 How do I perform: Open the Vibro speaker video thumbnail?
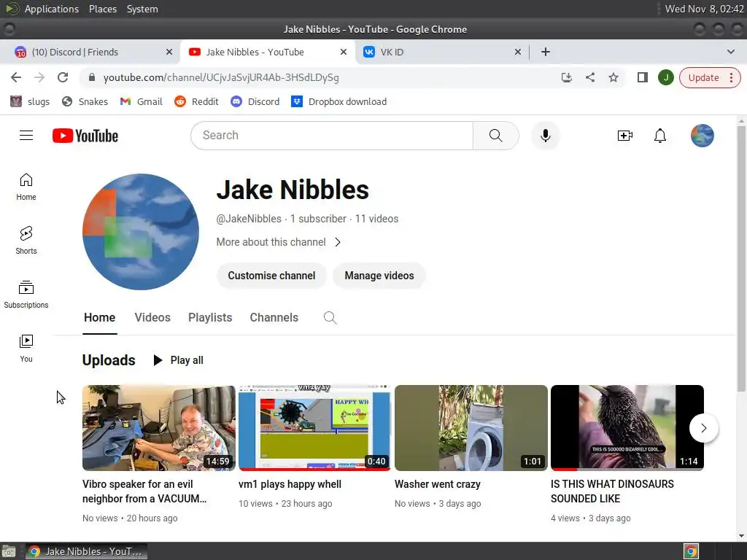158,427
